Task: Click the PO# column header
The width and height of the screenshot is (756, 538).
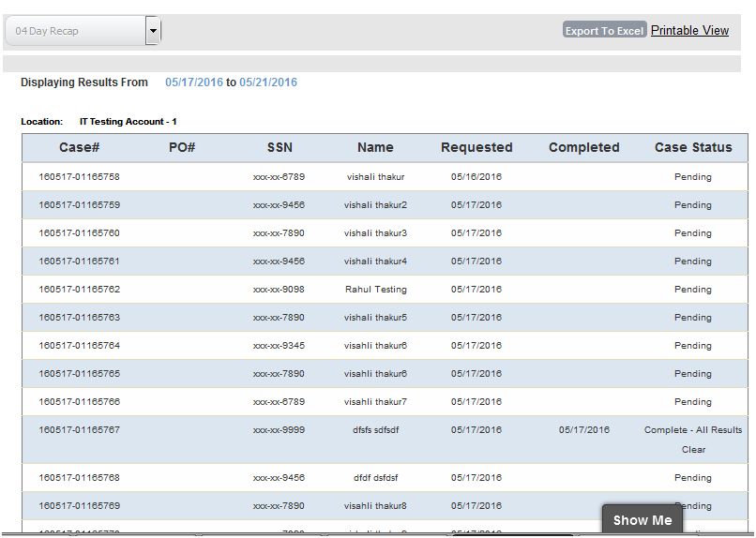Action: point(182,147)
